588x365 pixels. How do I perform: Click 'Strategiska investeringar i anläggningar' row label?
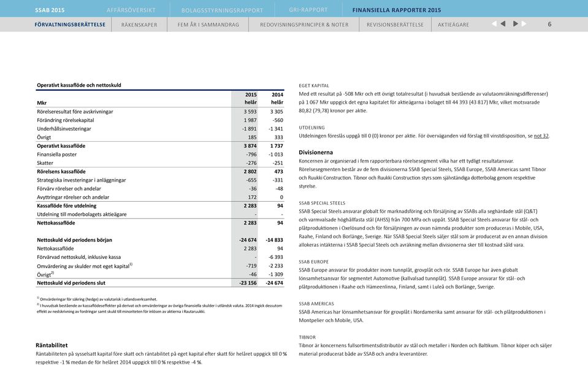pos(82,180)
